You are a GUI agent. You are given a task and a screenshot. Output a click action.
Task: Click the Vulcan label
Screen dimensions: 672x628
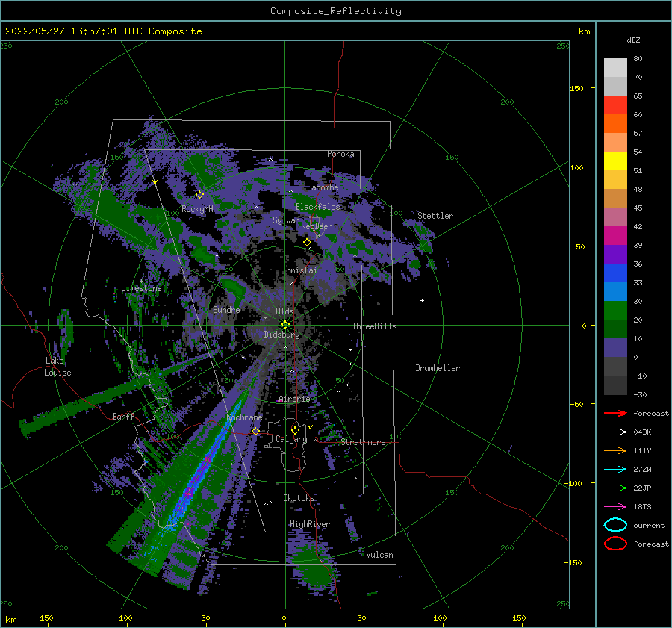379,554
